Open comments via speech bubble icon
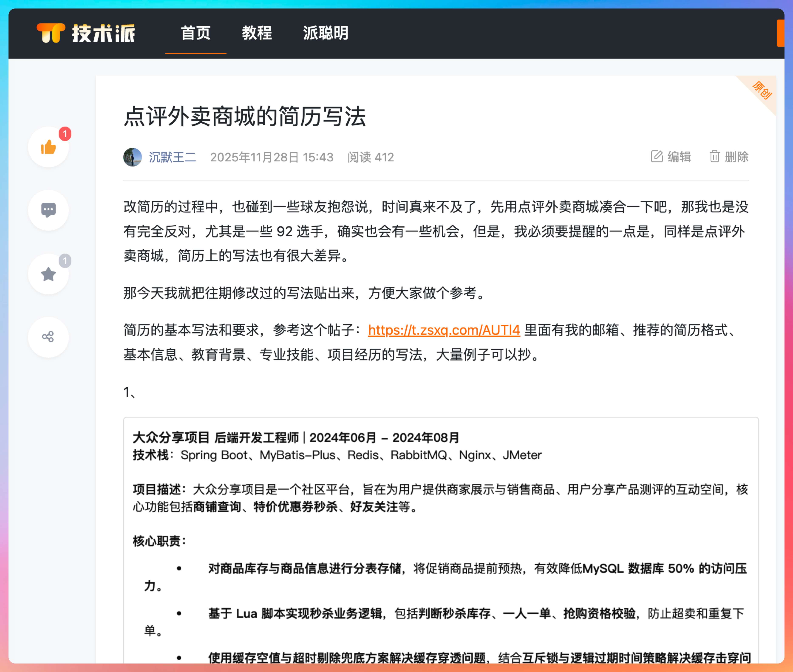 click(48, 210)
